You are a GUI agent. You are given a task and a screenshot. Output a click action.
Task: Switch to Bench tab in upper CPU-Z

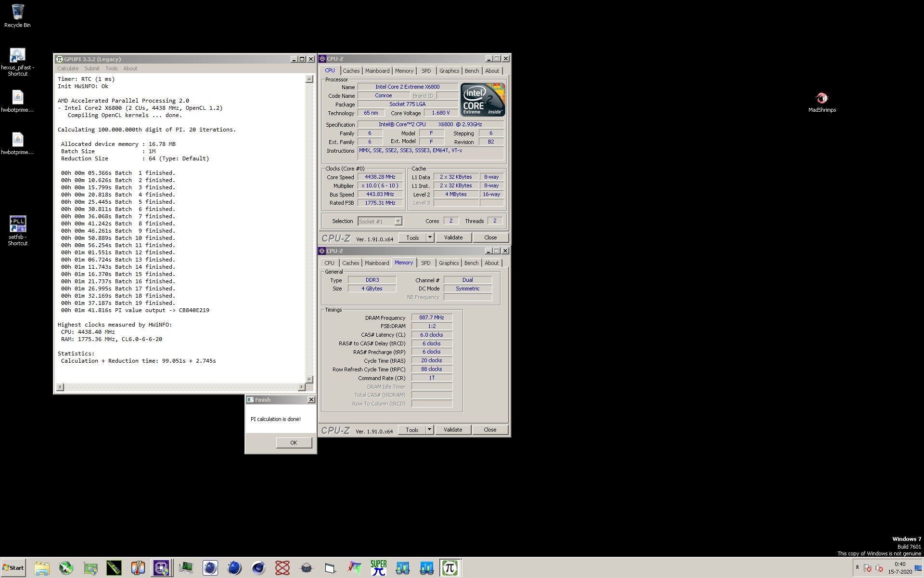(472, 71)
